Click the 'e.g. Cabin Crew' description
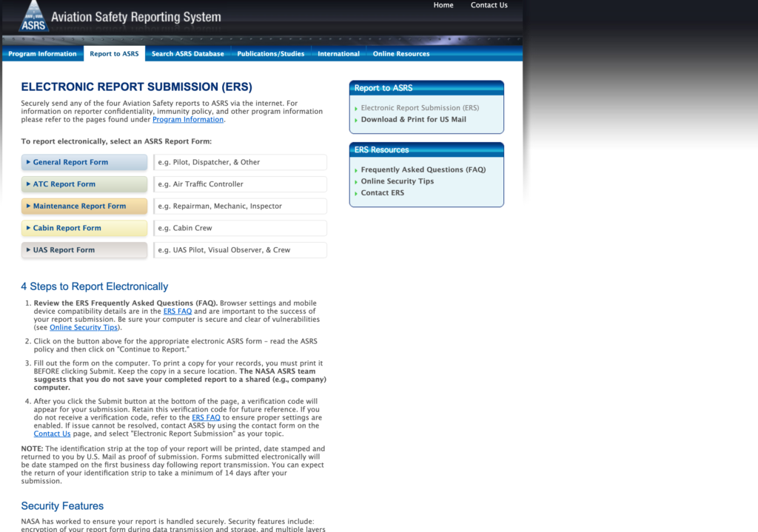Image resolution: width=758 pixels, height=532 pixels. [x=241, y=228]
